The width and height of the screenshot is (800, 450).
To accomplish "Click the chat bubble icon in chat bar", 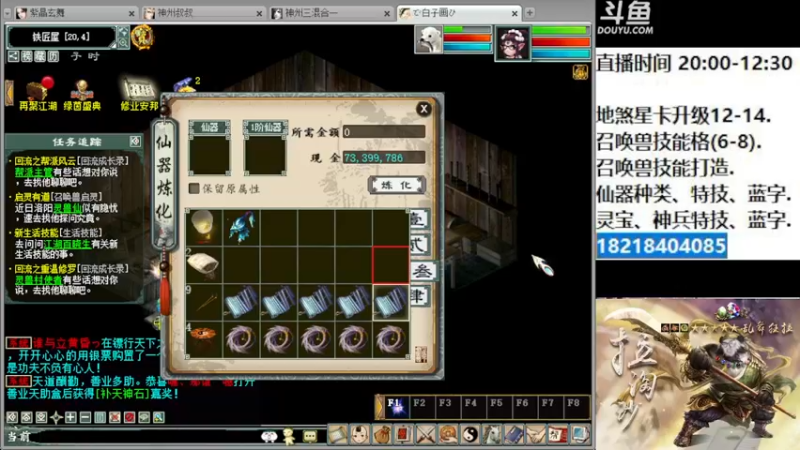I will coord(310,436).
